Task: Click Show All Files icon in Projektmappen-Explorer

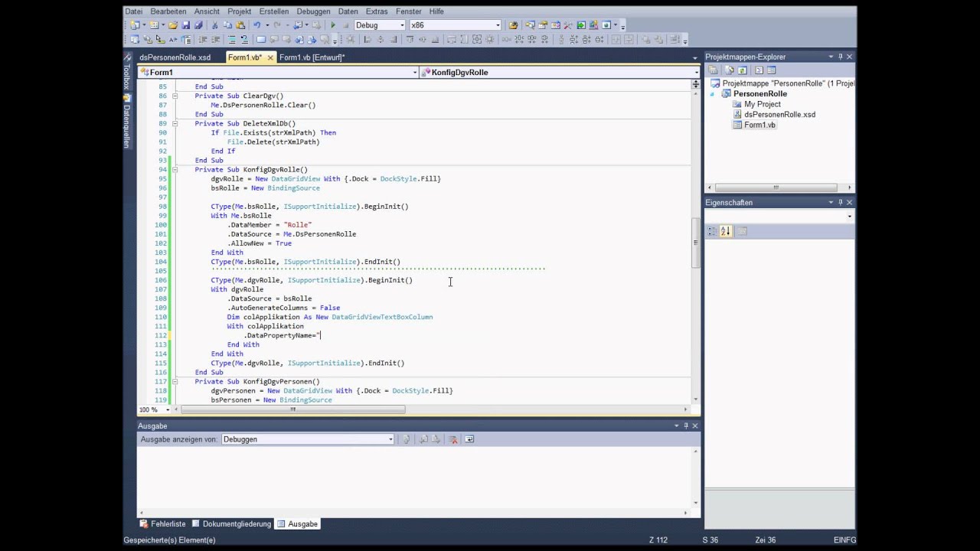Action: click(x=730, y=70)
